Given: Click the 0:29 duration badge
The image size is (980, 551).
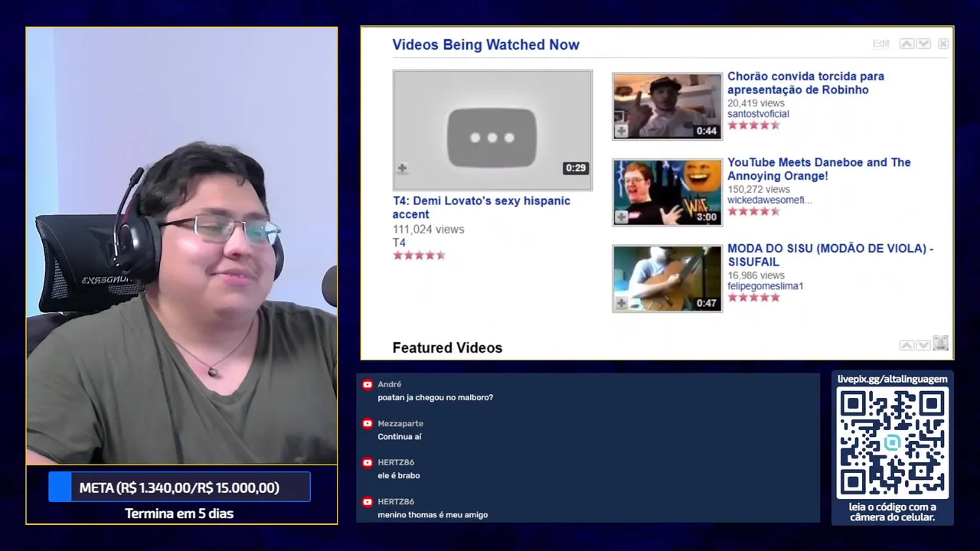Looking at the screenshot, I should 576,168.
